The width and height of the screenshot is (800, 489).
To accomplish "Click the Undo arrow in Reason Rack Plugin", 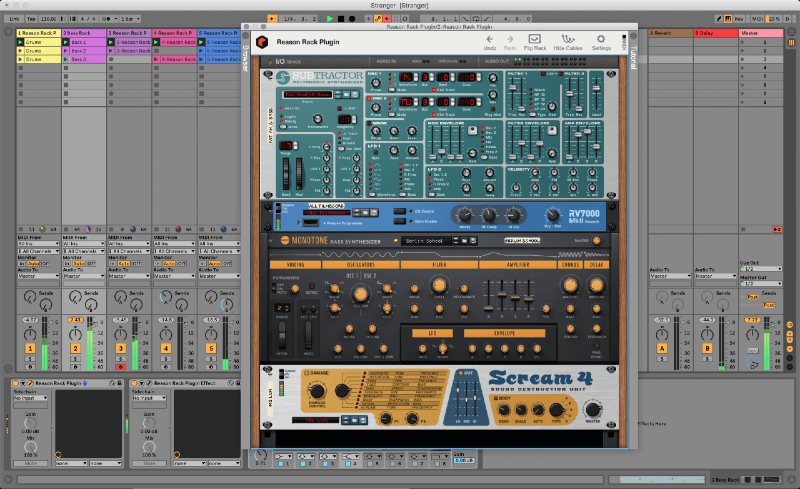I will click(x=490, y=38).
